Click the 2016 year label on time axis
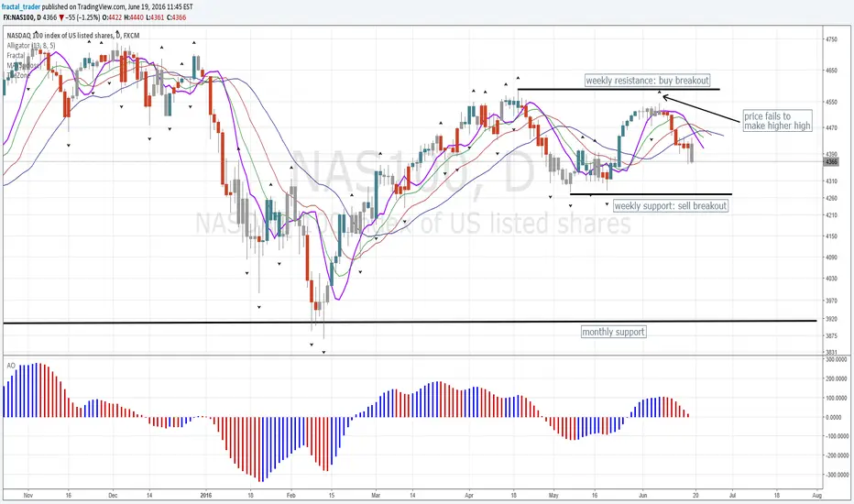This screenshot has width=854, height=504. [206, 496]
